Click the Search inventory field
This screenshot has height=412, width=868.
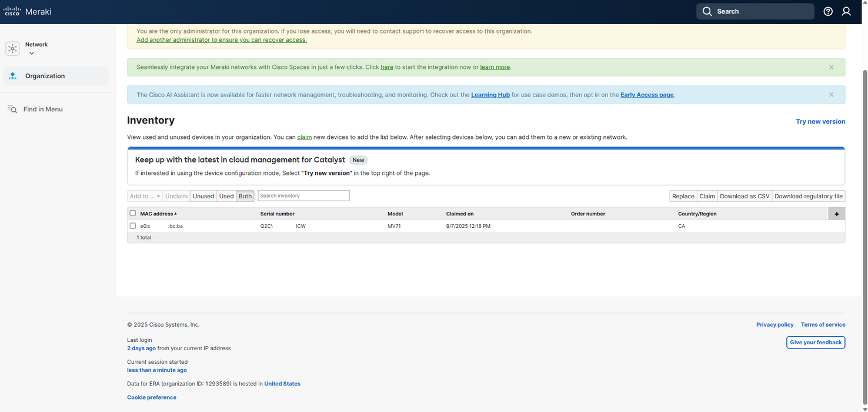pyautogui.click(x=303, y=195)
